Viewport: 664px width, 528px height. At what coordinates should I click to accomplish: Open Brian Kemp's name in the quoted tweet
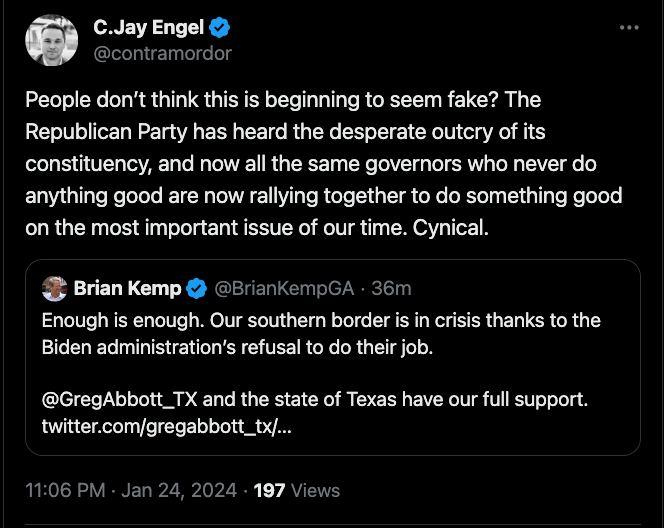tap(127, 288)
